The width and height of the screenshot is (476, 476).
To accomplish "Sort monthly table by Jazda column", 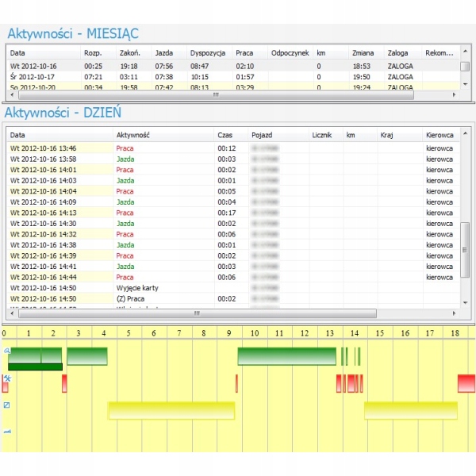I will 163,53.
